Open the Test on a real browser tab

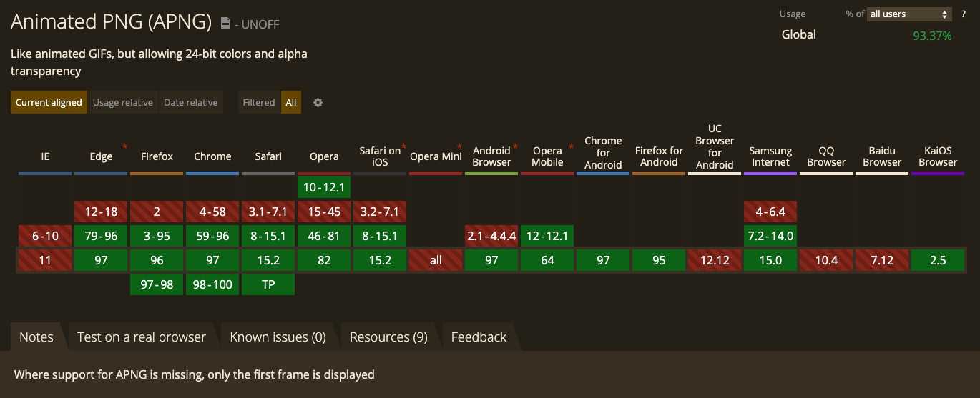[x=142, y=337]
